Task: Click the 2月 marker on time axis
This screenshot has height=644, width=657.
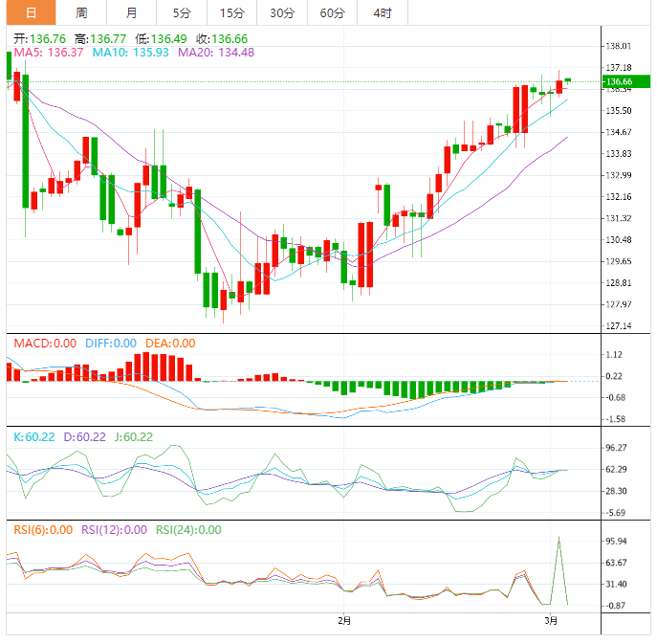Action: [344, 621]
